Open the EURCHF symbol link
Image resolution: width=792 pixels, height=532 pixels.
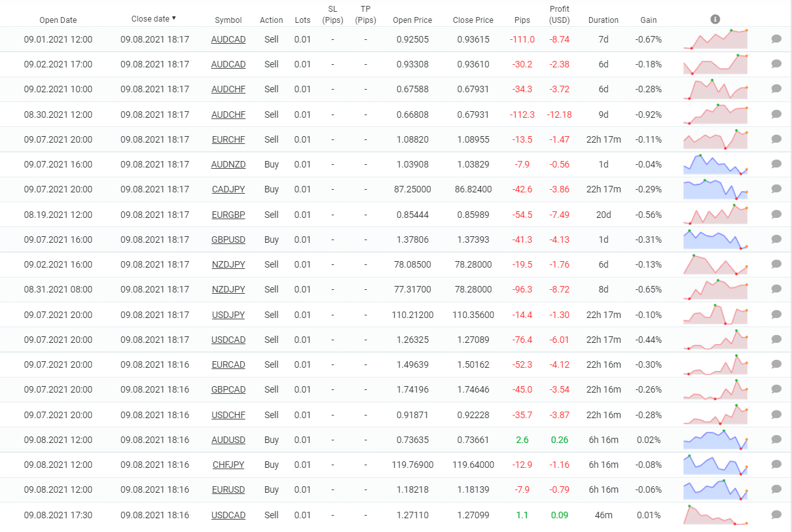point(228,139)
